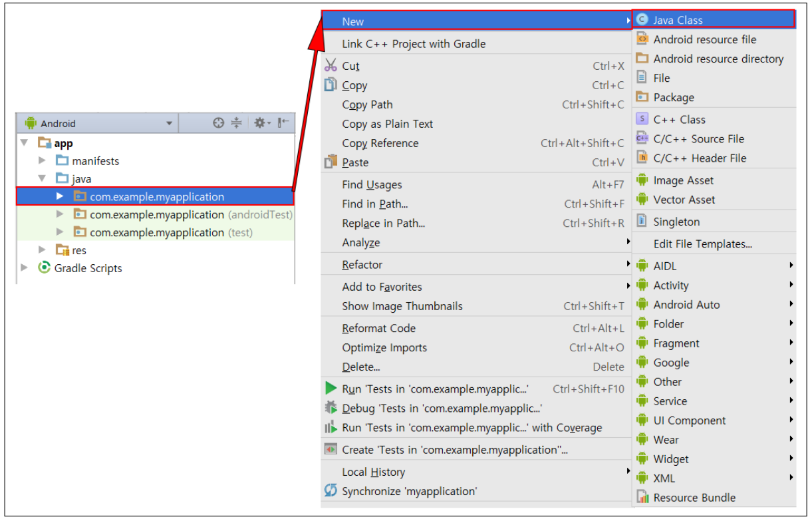Click the Paste clipboard icon
The height and width of the screenshot is (519, 812).
pos(331,162)
